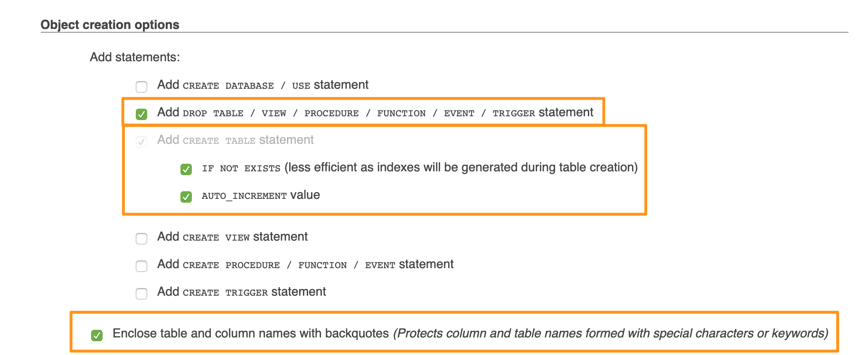Viewport: 868px width, 355px height.
Task: Enable the CREATE DATABASE / USE statement checkbox
Action: click(x=142, y=86)
